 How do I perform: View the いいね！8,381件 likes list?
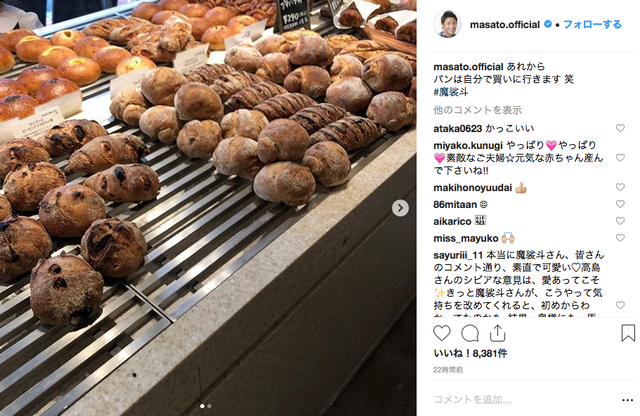click(x=470, y=354)
